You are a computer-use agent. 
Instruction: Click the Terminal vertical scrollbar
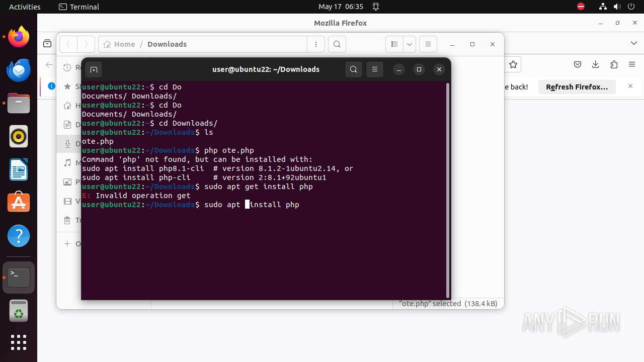click(447, 191)
